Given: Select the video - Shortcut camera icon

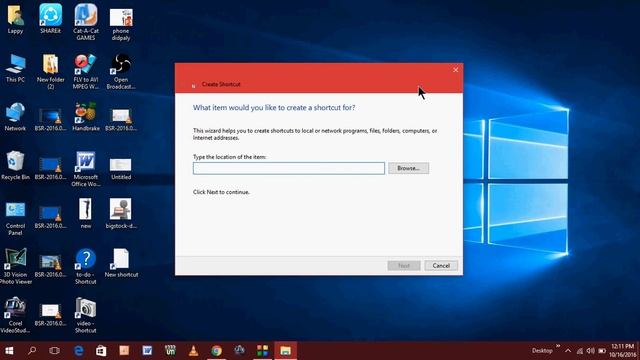Looking at the screenshot, I should [86, 315].
